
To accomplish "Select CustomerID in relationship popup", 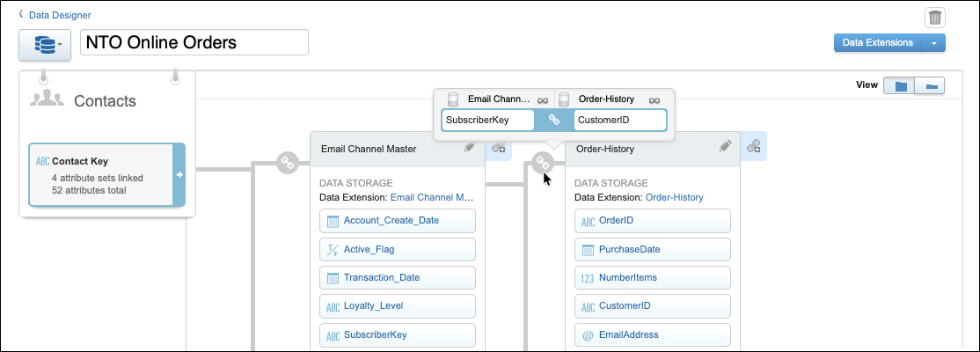I will (620, 120).
